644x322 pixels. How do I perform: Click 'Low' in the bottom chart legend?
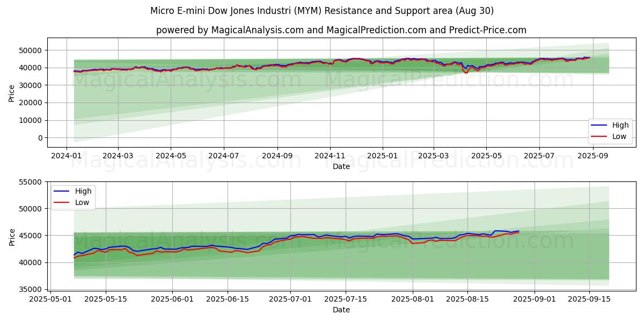pyautogui.click(x=83, y=202)
